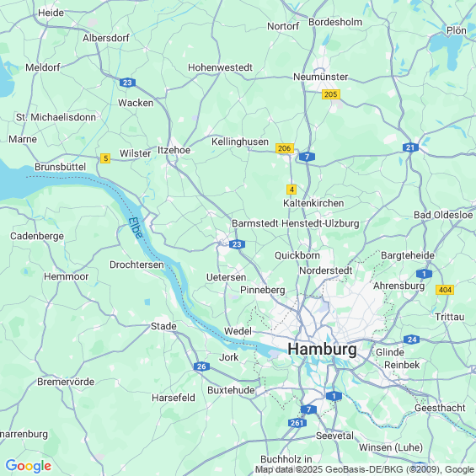
Task: Click the Elbe river label
Action: 135,227
